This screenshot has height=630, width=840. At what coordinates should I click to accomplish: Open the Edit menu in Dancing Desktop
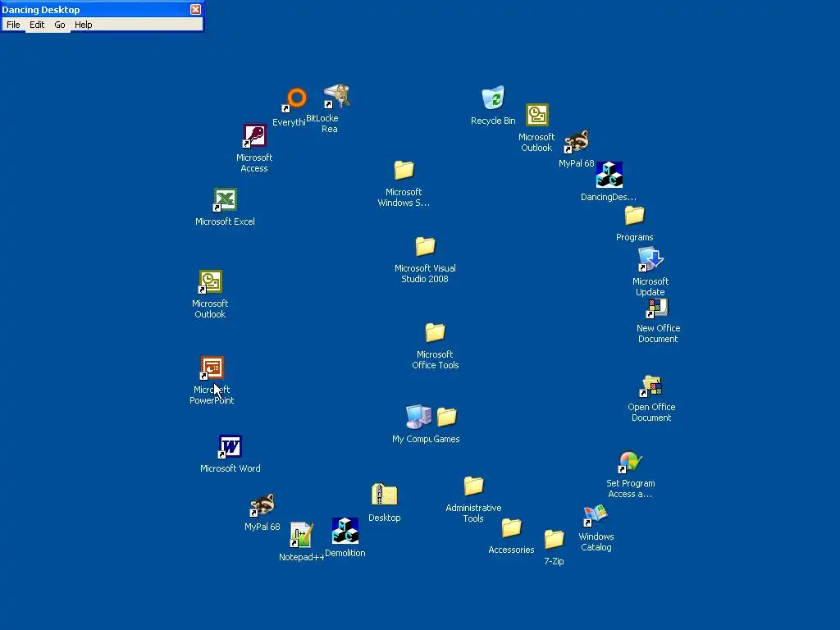tap(37, 25)
